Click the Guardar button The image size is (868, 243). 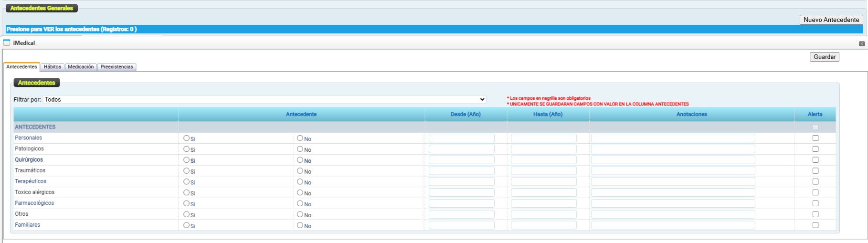click(824, 57)
